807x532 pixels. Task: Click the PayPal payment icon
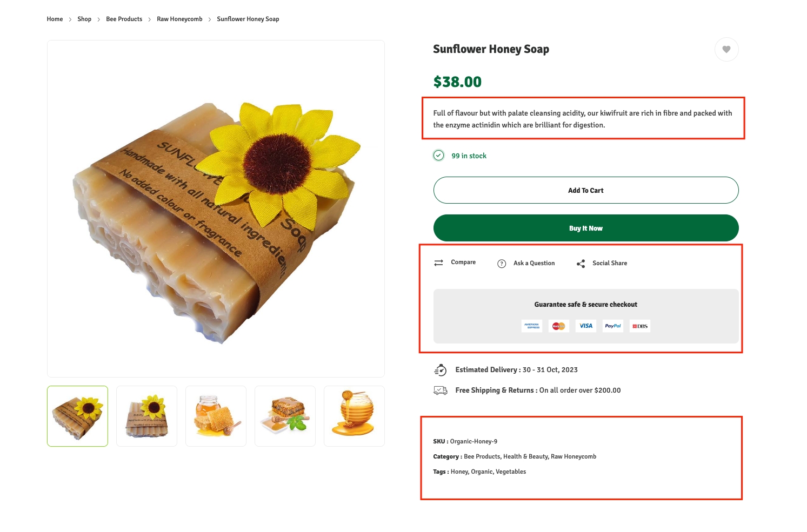[612, 326]
